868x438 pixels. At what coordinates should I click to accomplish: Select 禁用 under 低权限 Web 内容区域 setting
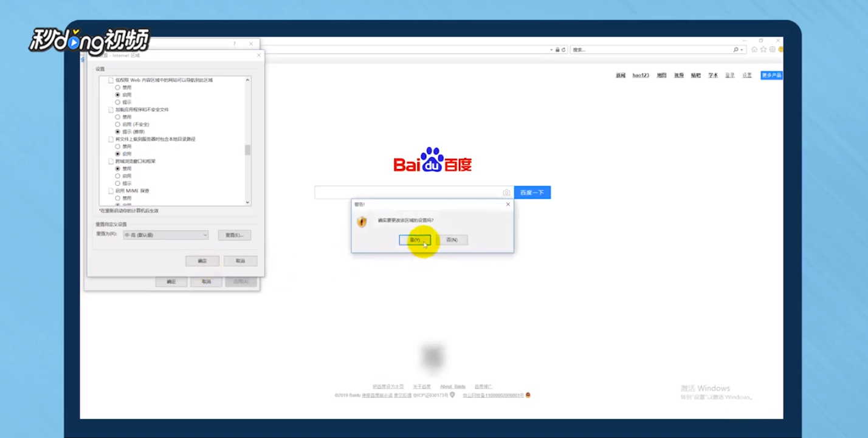(x=118, y=87)
